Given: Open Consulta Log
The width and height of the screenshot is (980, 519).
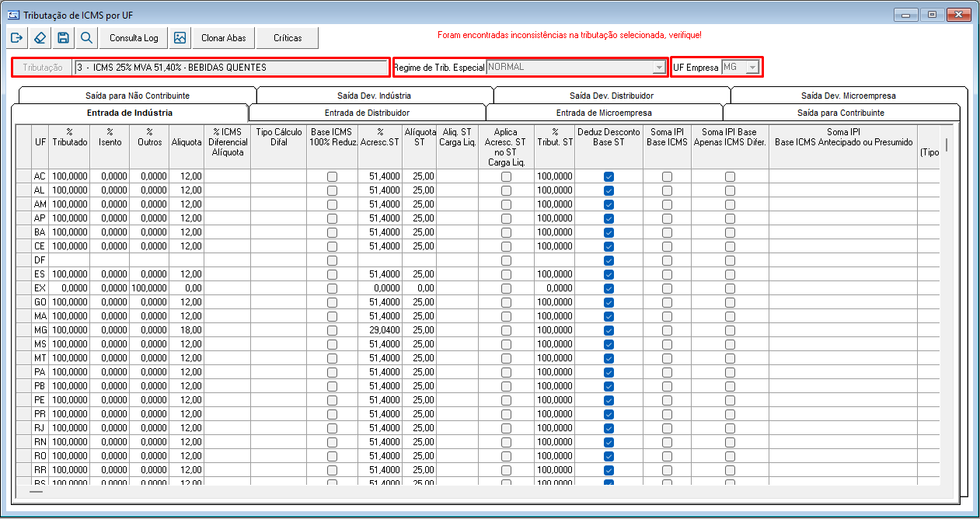Looking at the screenshot, I should pos(134,37).
